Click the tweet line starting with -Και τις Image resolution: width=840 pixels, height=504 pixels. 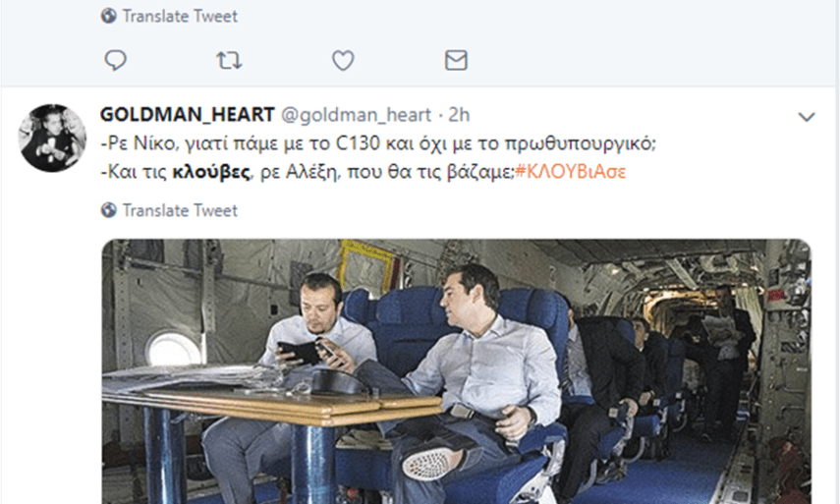click(364, 172)
